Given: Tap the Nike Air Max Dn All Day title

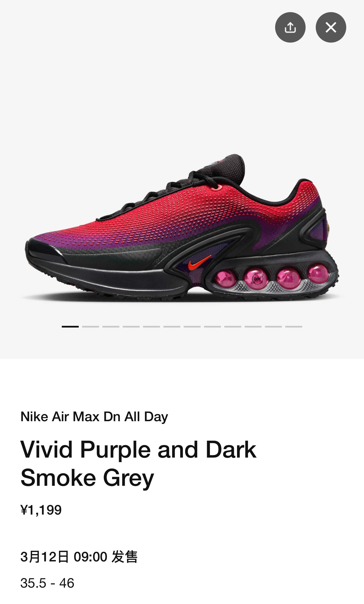Looking at the screenshot, I should coord(94,417).
